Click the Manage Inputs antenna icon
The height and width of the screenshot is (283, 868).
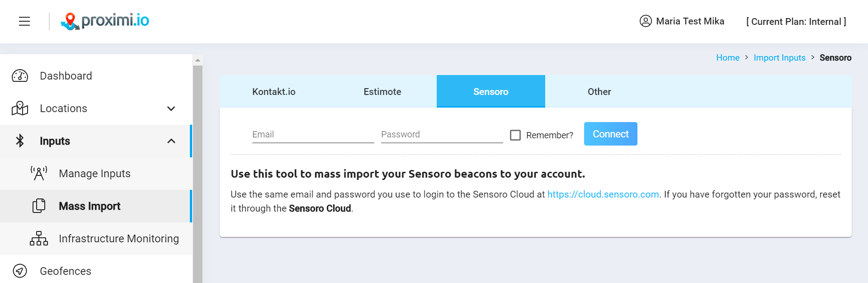39,174
